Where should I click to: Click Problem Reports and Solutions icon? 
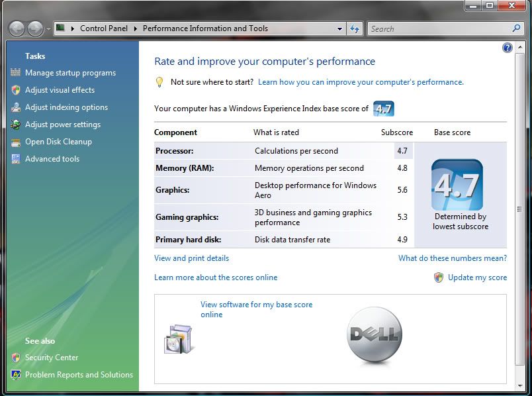(16, 375)
